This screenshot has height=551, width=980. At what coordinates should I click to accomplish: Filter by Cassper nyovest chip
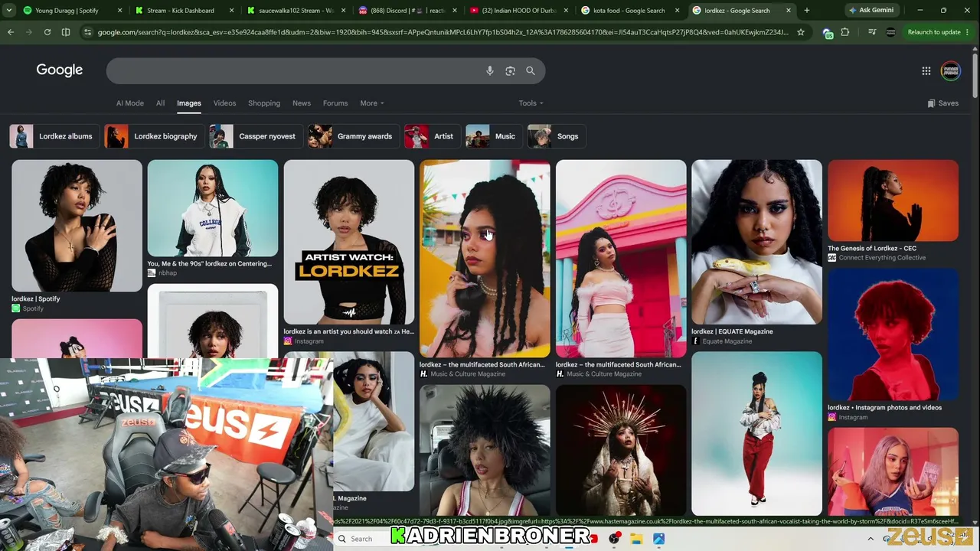[255, 136]
